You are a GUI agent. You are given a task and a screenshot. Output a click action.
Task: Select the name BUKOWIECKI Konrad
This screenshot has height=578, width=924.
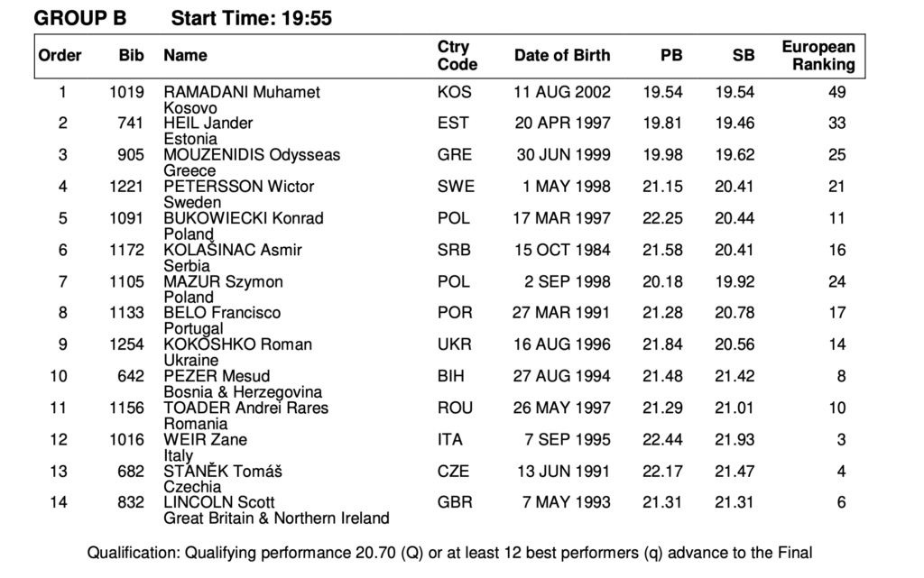tap(243, 218)
